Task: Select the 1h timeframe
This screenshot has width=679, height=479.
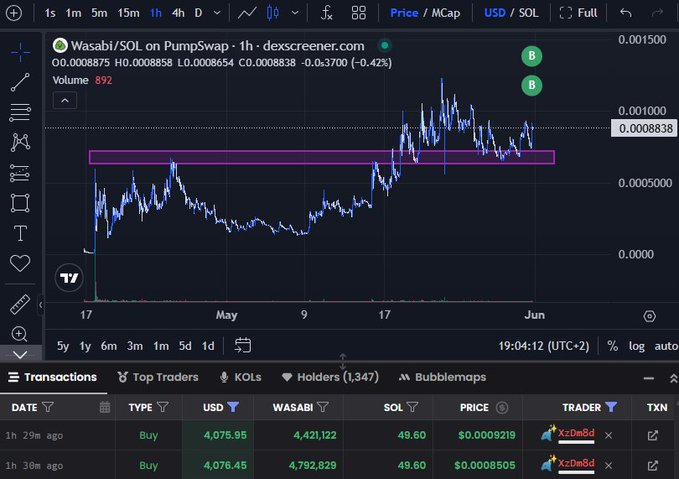Action: (156, 13)
